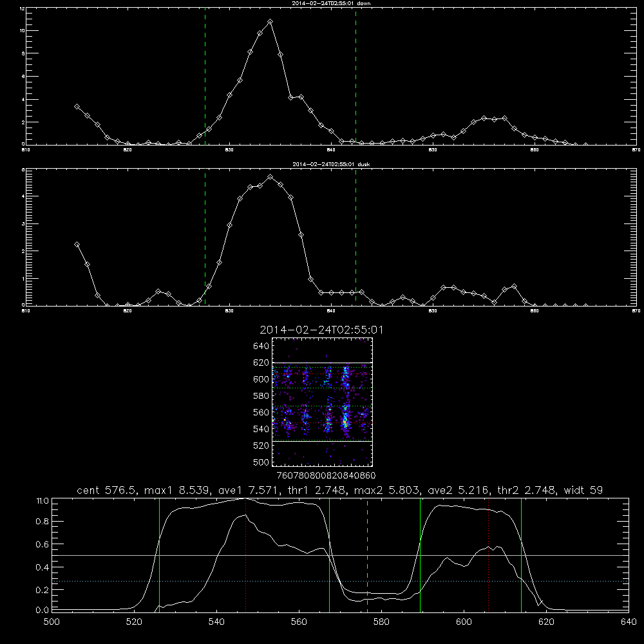Click the '540' label on bottom plot x-axis
The height and width of the screenshot is (644, 644).
point(216,622)
